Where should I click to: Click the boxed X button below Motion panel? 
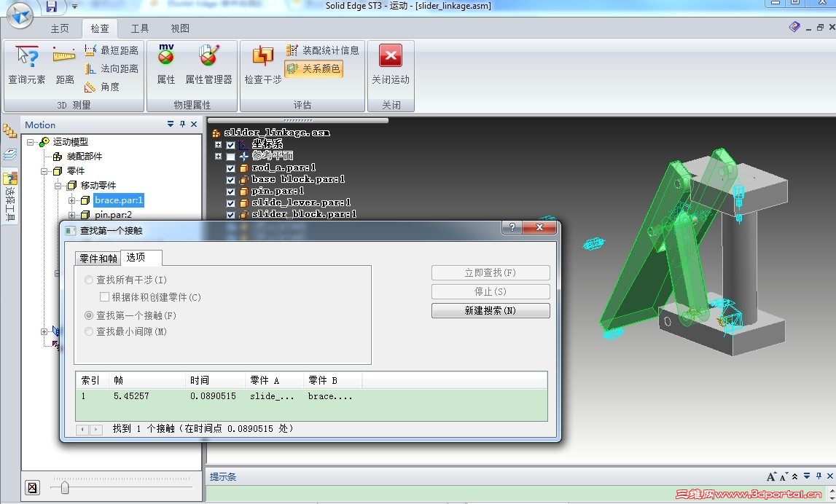pyautogui.click(x=33, y=487)
